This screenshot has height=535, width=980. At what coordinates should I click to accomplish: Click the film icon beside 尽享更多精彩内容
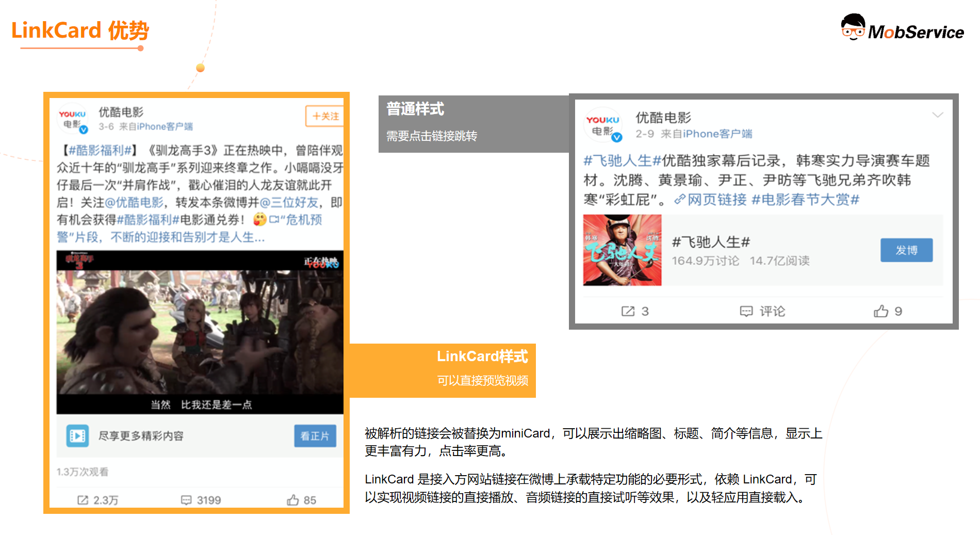(78, 436)
